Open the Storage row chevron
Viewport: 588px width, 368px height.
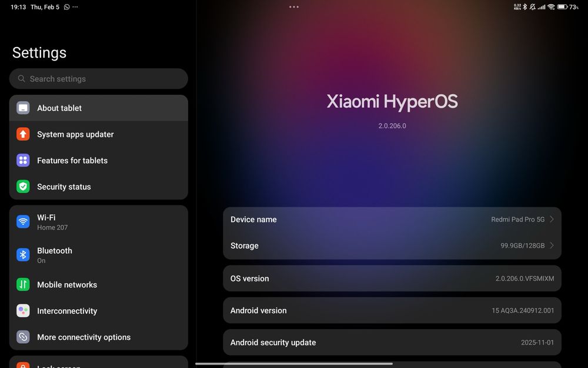point(552,246)
